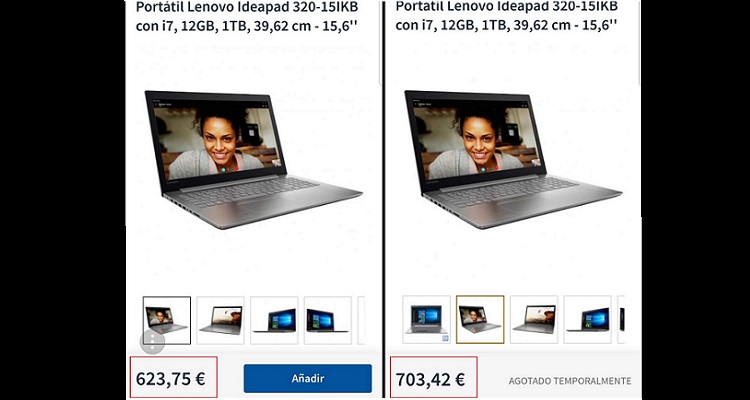
Task: Select left panel's first thumbnail with black border
Action: point(167,320)
